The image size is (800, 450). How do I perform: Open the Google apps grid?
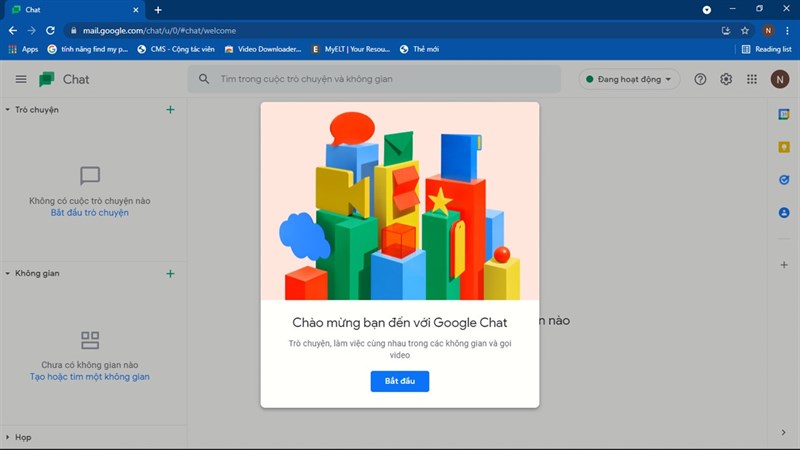(x=752, y=79)
